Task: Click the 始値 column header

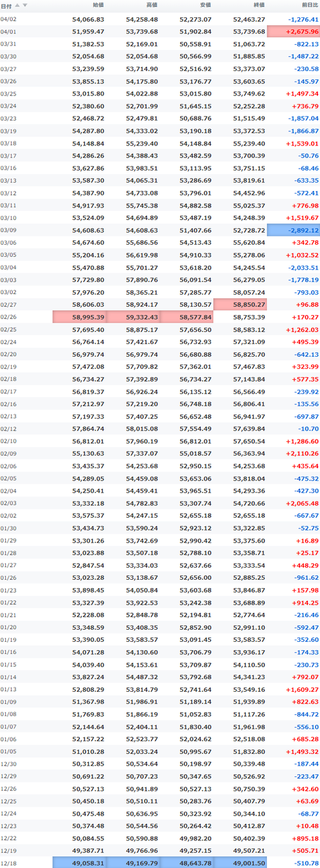Action: 98,5
